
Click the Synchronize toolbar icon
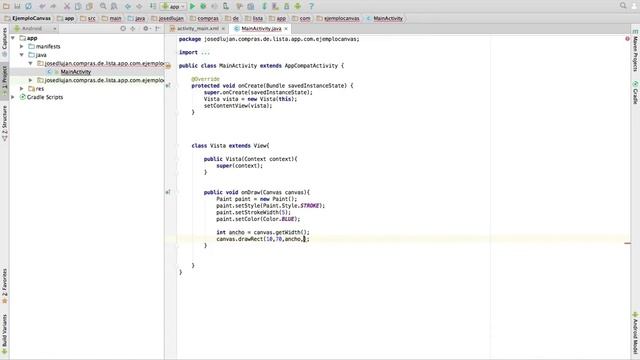[28, 6]
